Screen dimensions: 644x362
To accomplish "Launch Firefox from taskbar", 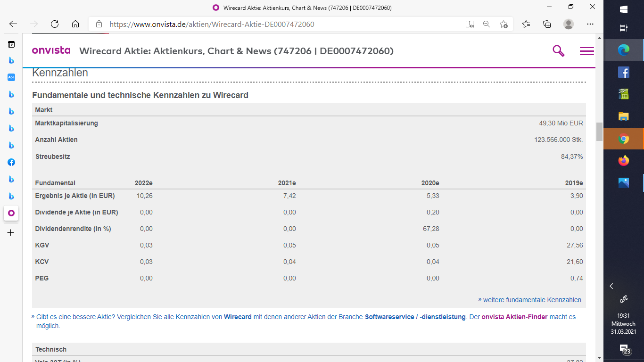I will 624,161.
